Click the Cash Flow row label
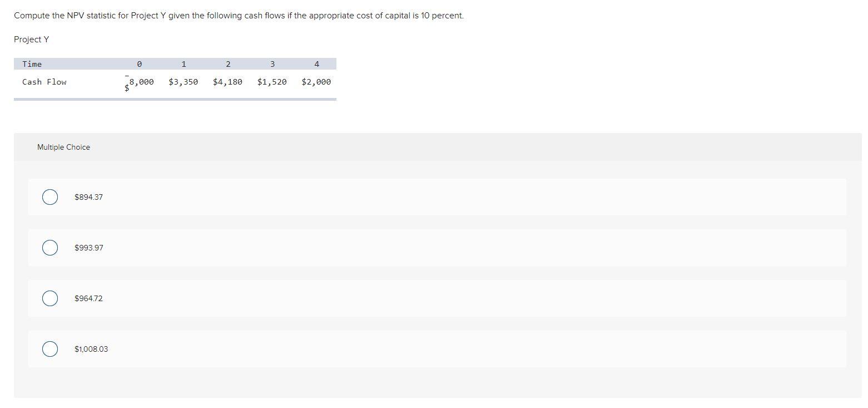This screenshot has height=408, width=868. [x=44, y=81]
